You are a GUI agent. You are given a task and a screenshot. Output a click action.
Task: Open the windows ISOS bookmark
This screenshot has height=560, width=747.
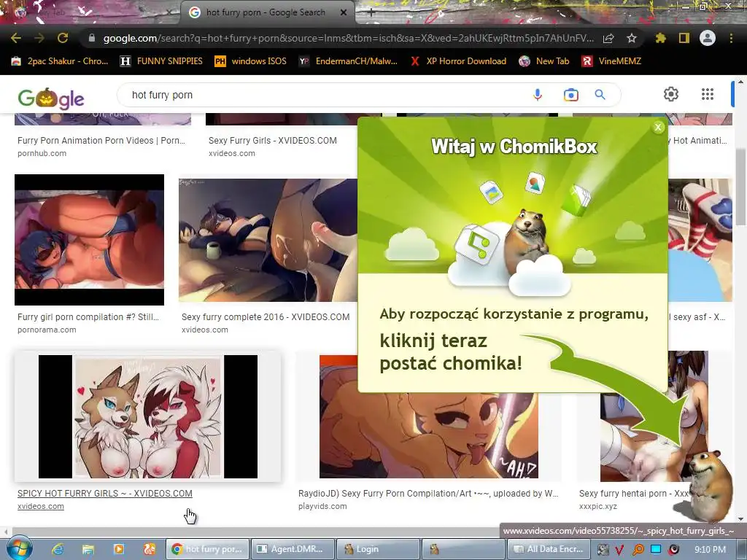(x=251, y=61)
